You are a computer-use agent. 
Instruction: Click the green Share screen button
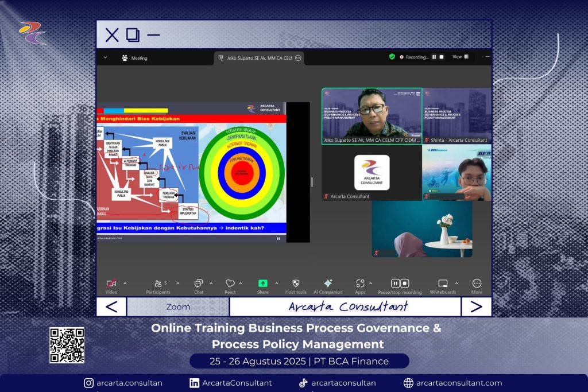point(262,284)
